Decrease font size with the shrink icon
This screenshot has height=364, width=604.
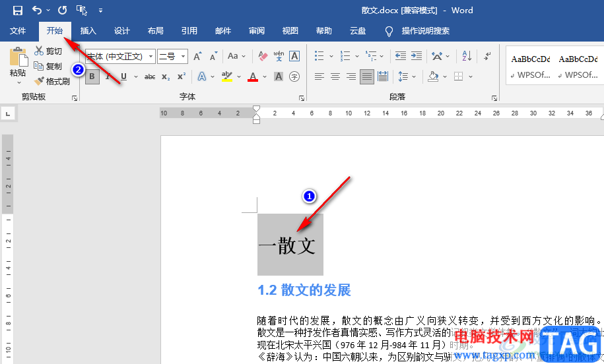[213, 56]
